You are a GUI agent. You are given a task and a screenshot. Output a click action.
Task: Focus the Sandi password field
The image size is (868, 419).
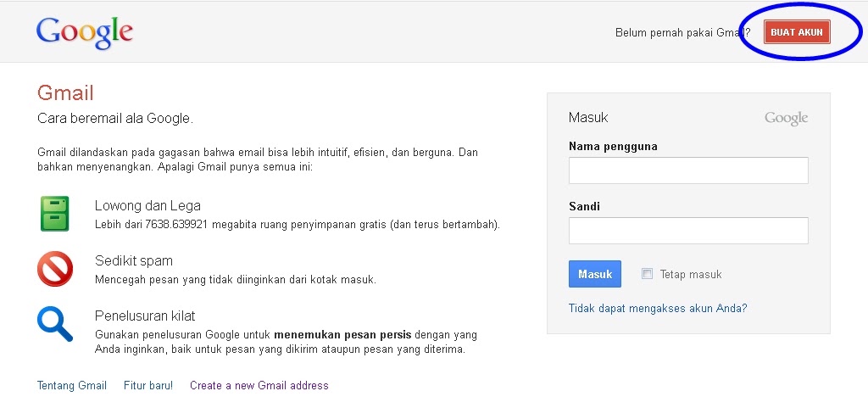coord(688,230)
